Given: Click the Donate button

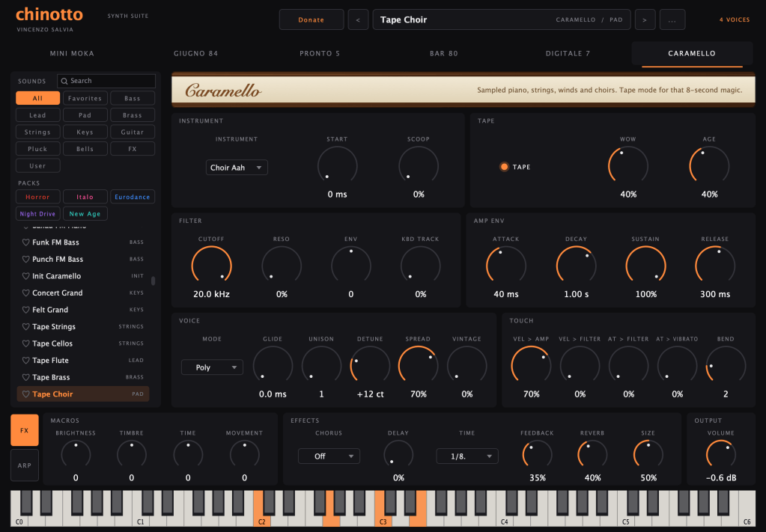Looking at the screenshot, I should coord(311,20).
